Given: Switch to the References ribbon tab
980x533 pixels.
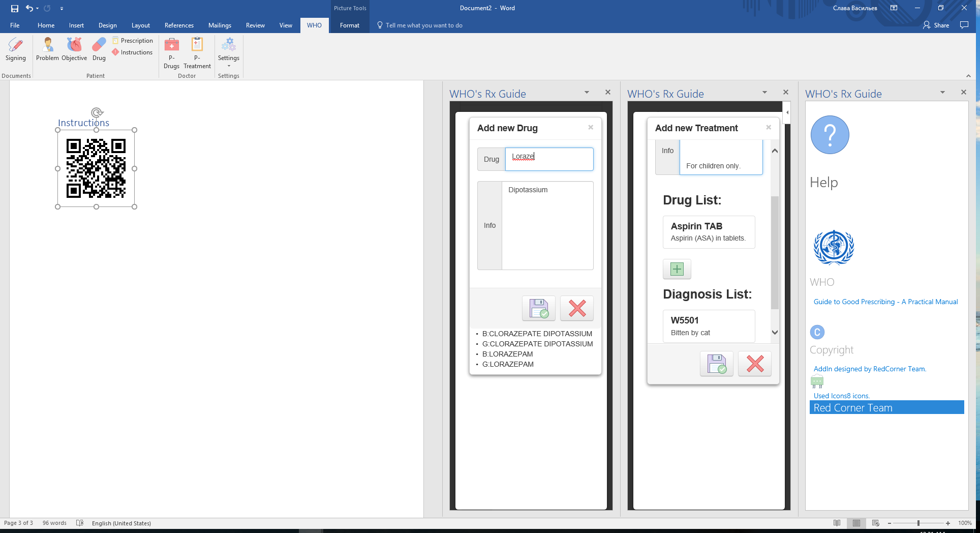Looking at the screenshot, I should (x=179, y=25).
